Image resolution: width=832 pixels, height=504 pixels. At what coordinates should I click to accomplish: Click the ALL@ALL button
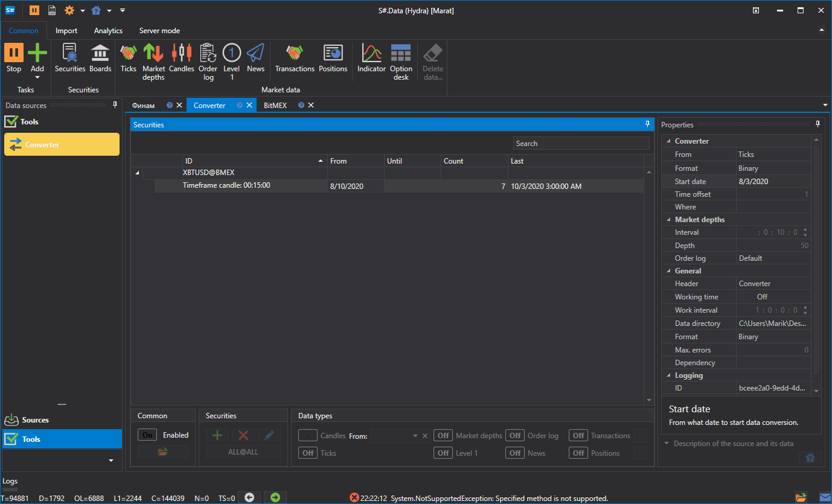243,451
